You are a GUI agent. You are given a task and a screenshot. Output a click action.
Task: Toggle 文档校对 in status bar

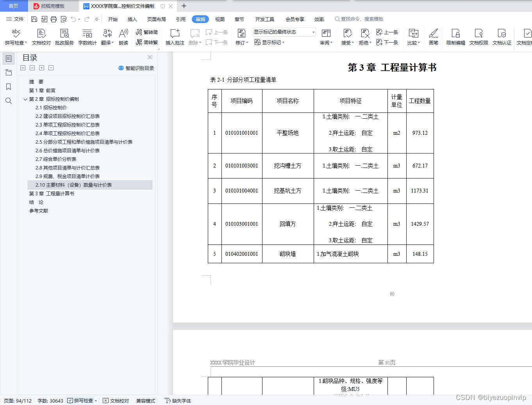pos(116,401)
